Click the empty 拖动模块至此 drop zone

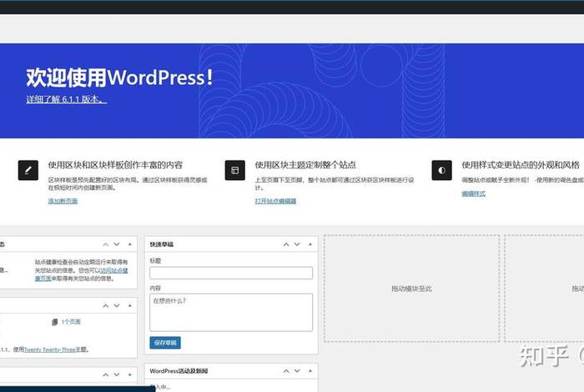coord(411,289)
